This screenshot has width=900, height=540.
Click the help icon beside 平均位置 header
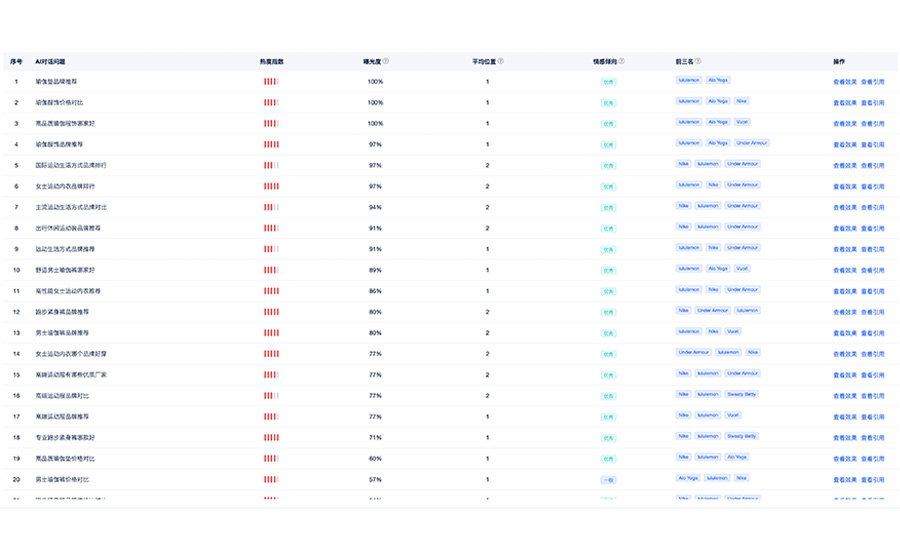(500, 61)
